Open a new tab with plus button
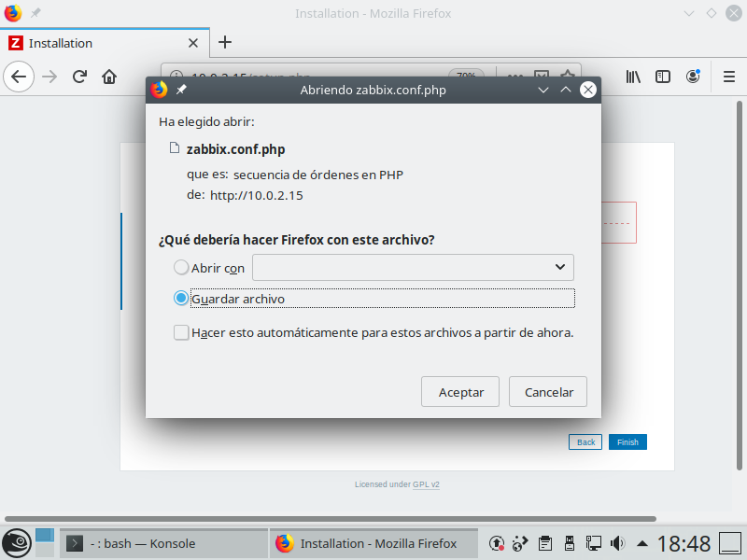Image resolution: width=747 pixels, height=560 pixels. (225, 42)
